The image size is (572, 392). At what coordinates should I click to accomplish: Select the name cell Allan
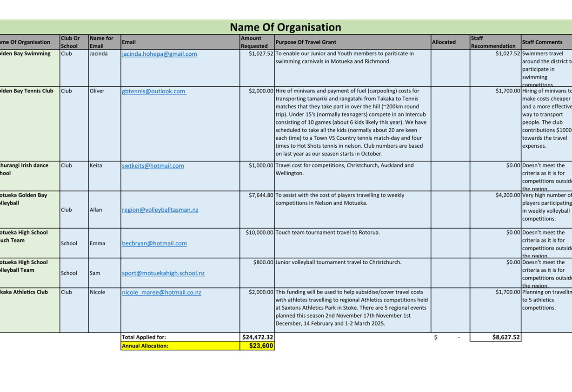[x=105, y=209]
